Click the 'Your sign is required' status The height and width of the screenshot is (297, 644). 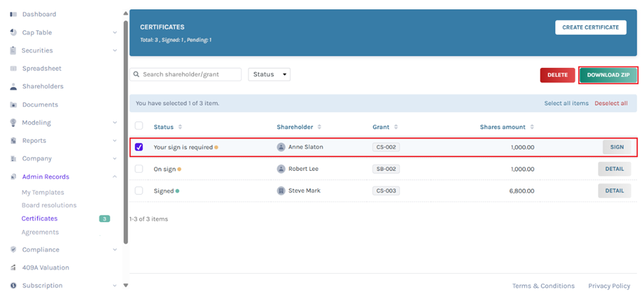click(183, 147)
